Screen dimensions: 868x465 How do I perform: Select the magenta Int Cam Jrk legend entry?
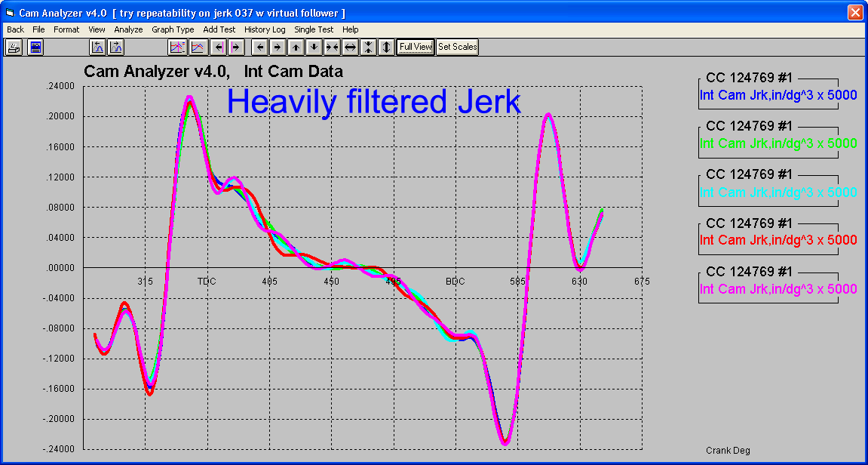coord(778,289)
